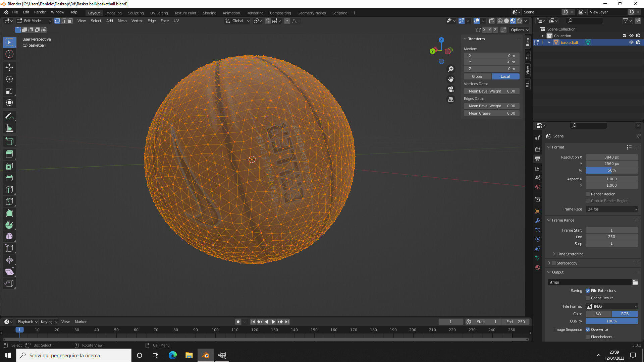This screenshot has width=644, height=362.
Task: Toggle camera view icon in viewport
Action: (x=451, y=89)
